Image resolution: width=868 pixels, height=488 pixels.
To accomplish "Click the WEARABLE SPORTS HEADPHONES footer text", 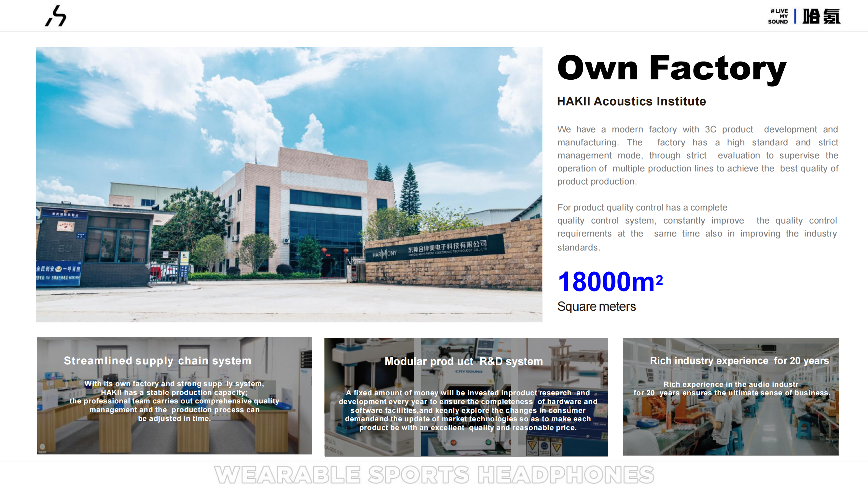I will pos(434,475).
